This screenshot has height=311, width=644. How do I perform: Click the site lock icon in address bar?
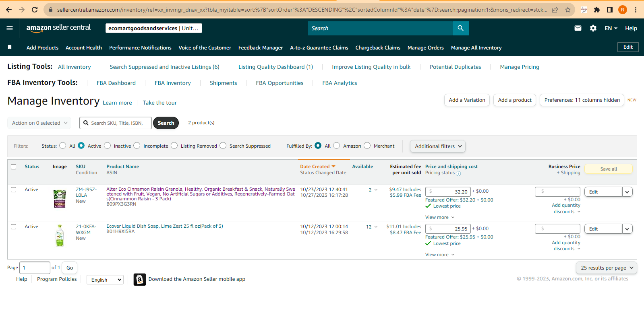(51, 10)
